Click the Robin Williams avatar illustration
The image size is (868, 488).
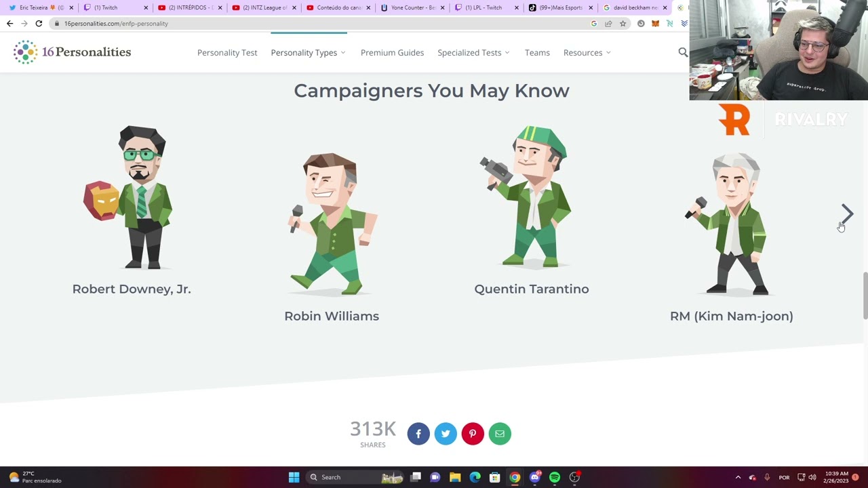332,224
